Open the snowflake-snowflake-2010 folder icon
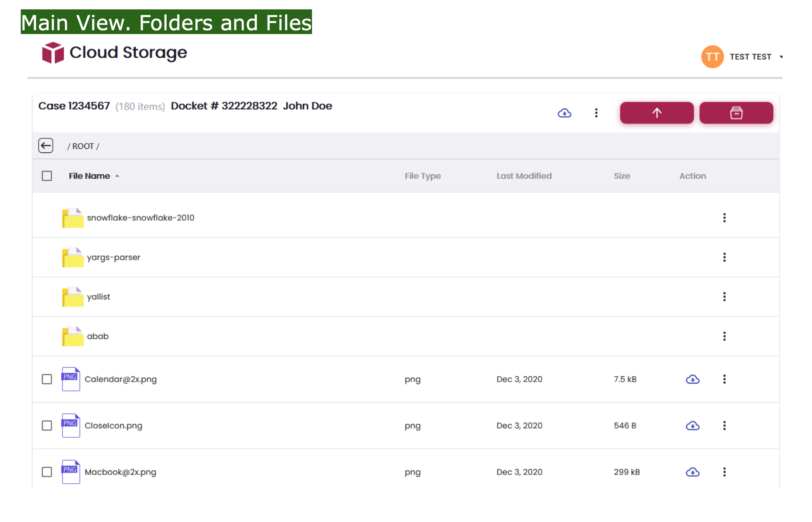This screenshot has width=812, height=522. pyautogui.click(x=73, y=218)
